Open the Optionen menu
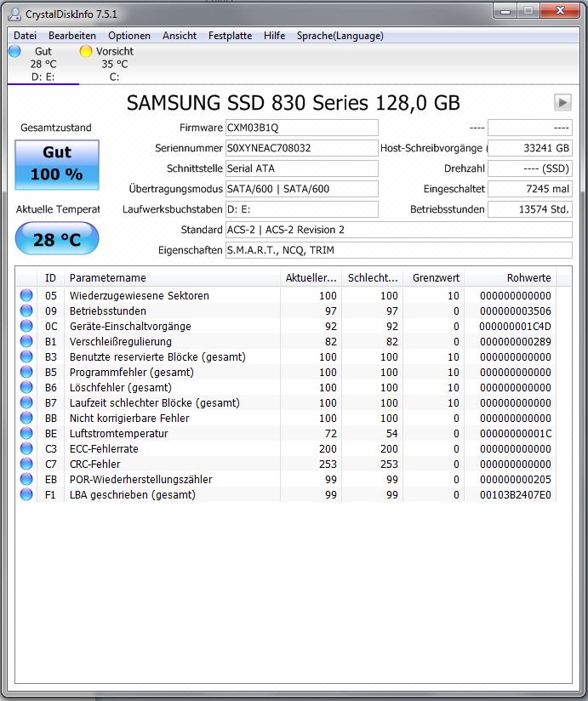The height and width of the screenshot is (701, 588). 129,36
